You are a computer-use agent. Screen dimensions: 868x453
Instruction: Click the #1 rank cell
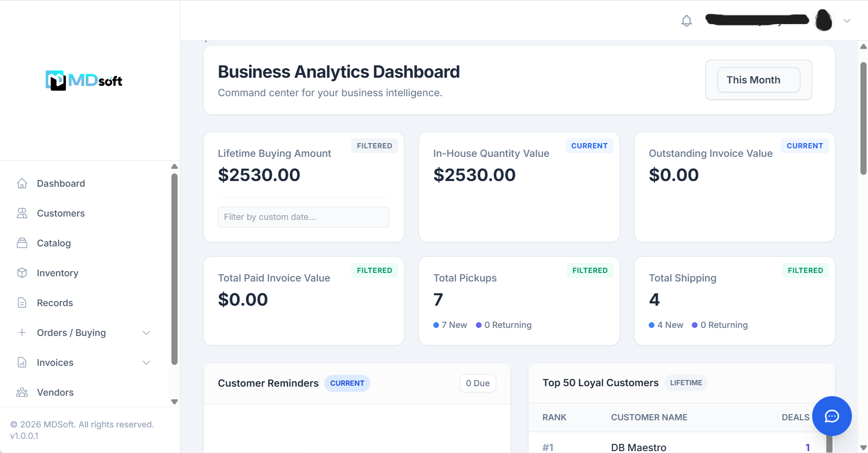[x=548, y=447]
